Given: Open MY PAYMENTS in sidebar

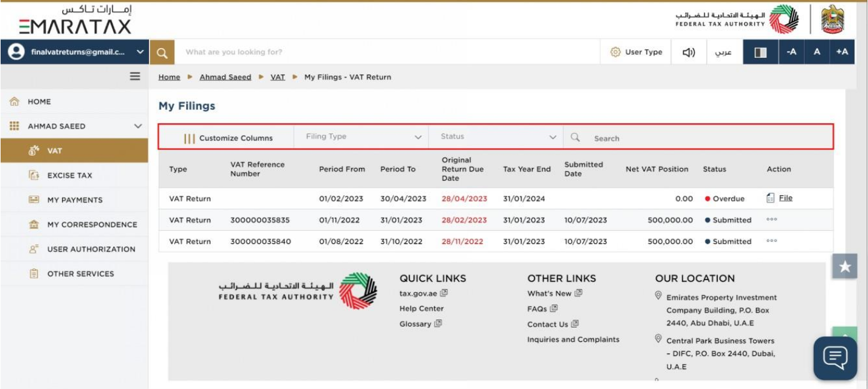Looking at the screenshot, I should 74,200.
